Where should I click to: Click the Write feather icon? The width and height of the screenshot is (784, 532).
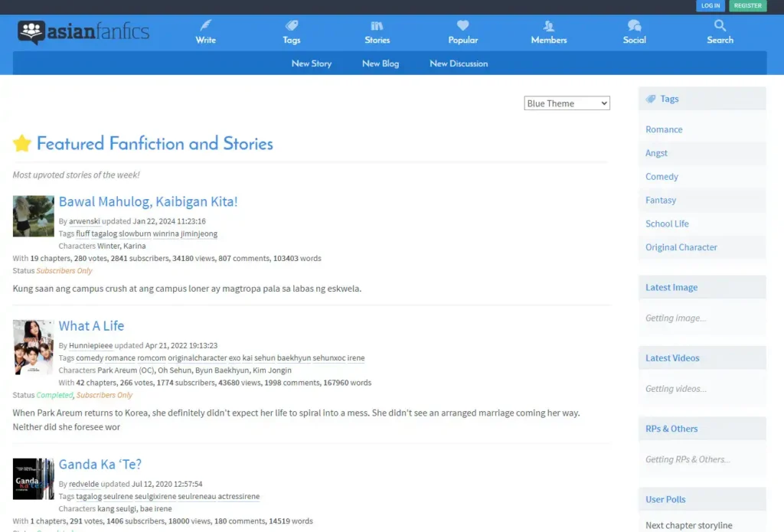coord(205,25)
